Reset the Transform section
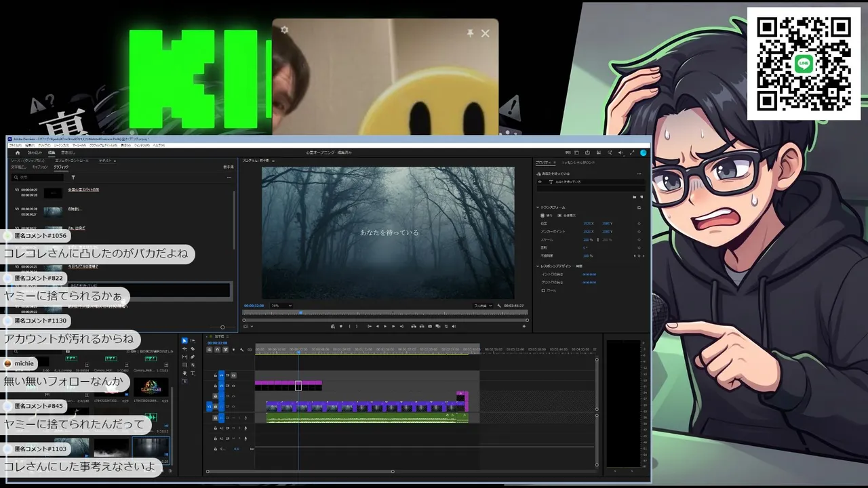The height and width of the screenshot is (488, 868). (639, 207)
